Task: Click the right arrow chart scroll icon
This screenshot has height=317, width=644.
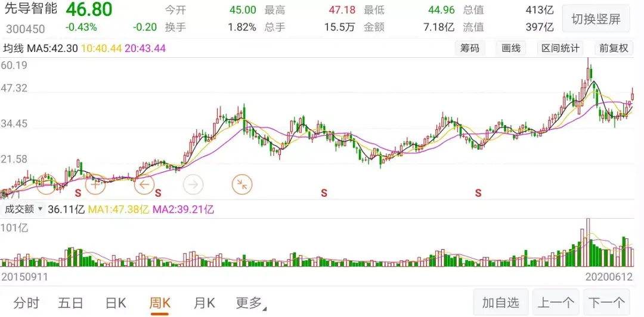Action: coord(193,184)
